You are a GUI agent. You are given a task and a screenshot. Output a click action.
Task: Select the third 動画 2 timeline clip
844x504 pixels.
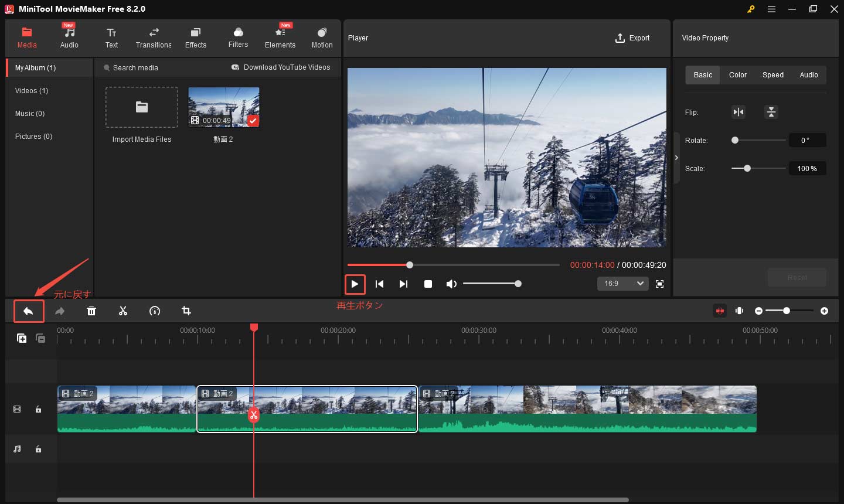coord(587,409)
